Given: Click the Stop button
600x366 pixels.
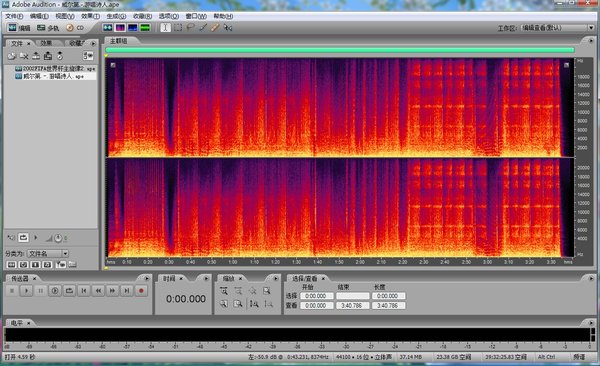Looking at the screenshot, I should click(12, 291).
